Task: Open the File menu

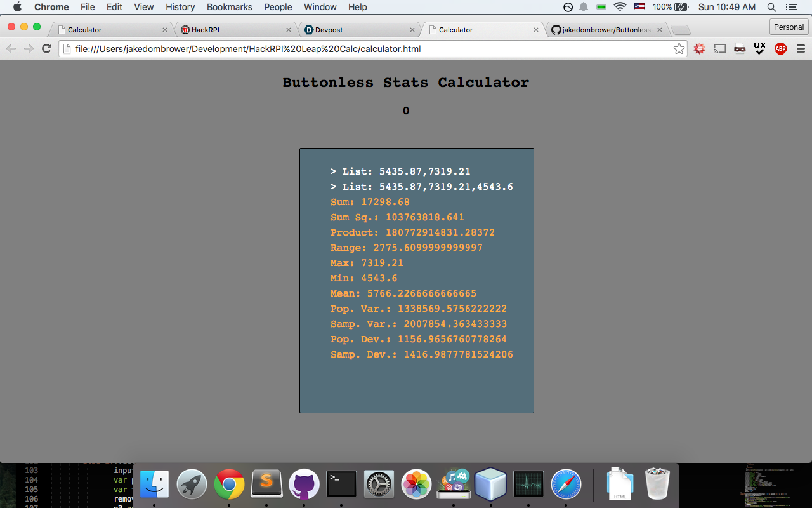Action: 88,7
